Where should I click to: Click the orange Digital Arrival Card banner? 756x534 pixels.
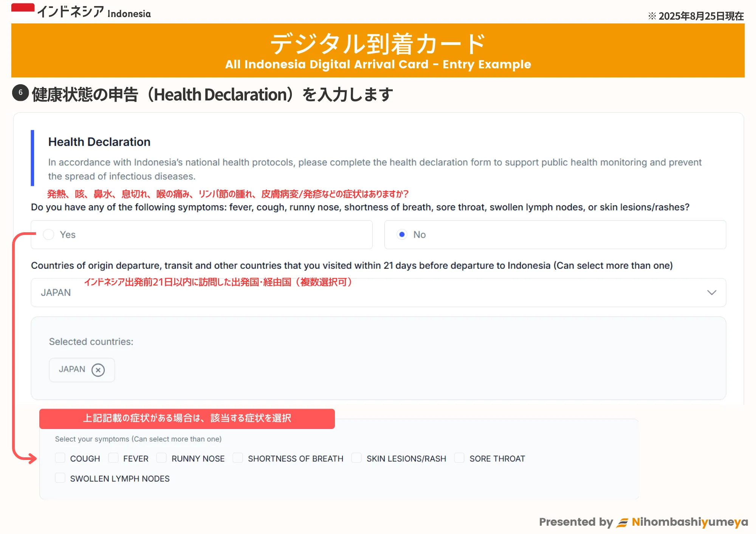[x=378, y=51]
